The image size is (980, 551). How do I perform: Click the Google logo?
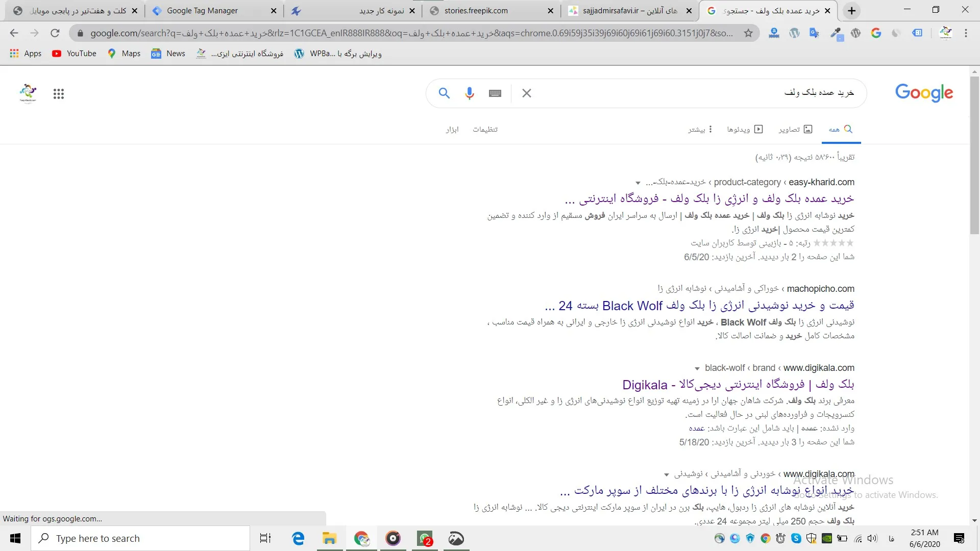(x=924, y=93)
